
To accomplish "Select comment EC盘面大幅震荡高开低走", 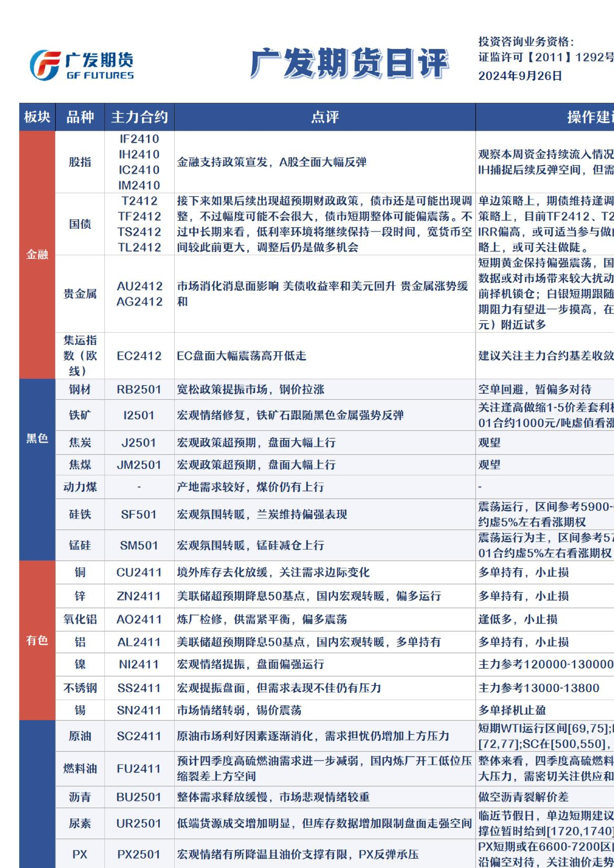I will coord(241,356).
